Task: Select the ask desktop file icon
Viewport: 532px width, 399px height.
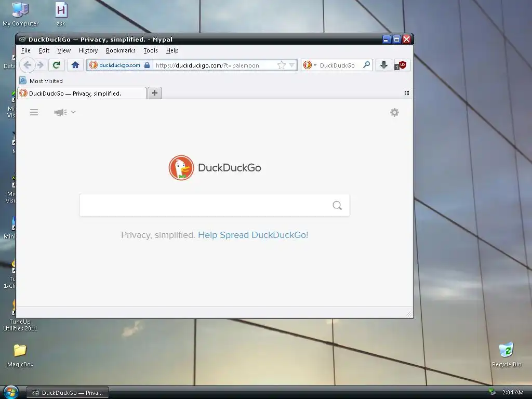Action: coord(61,14)
